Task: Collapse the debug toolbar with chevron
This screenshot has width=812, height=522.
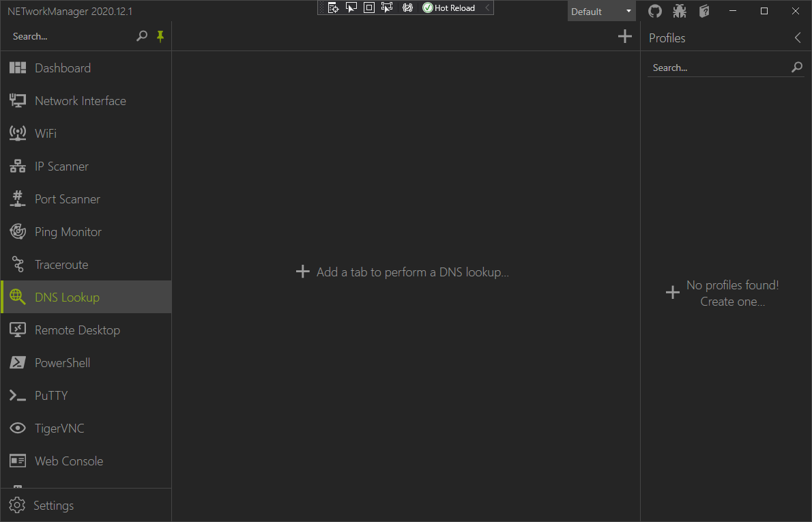Action: pos(487,8)
